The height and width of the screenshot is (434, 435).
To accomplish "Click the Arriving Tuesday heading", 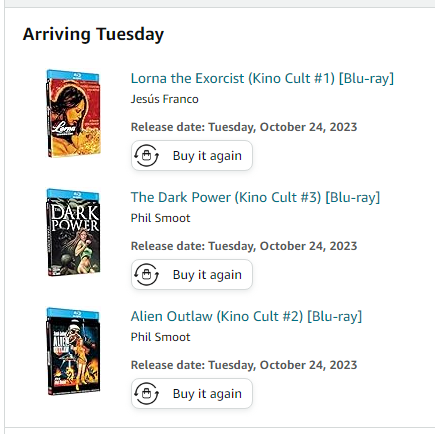I will pyautogui.click(x=93, y=35).
